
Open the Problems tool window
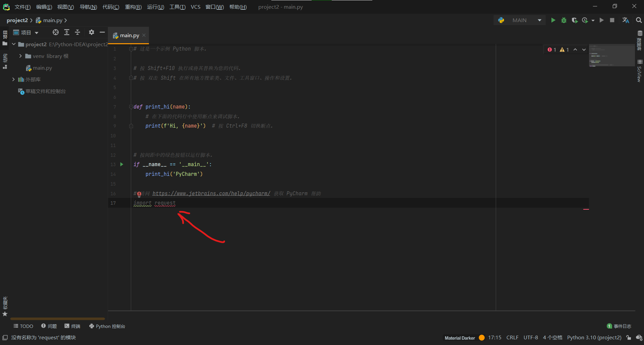tap(49, 326)
